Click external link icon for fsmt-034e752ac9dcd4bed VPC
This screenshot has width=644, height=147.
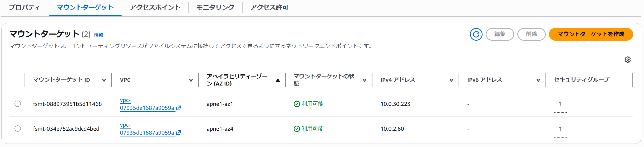click(179, 133)
